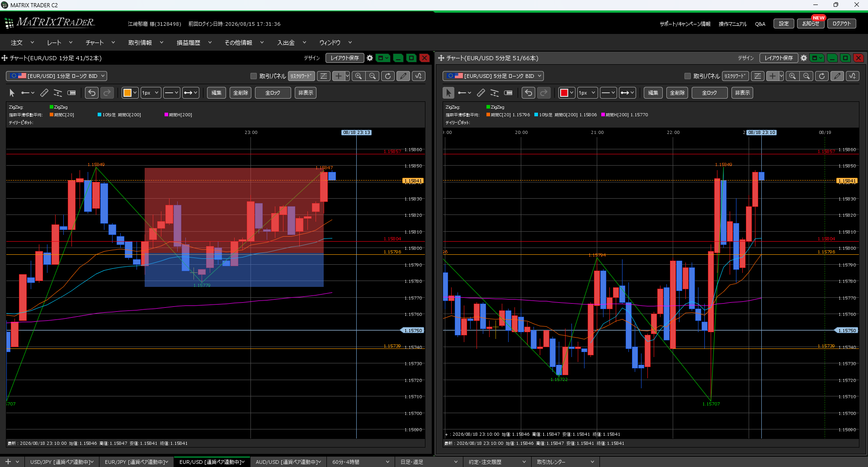The height and width of the screenshot is (467, 868).
Task: Add a new tab with the plus icon
Action: tap(8, 462)
